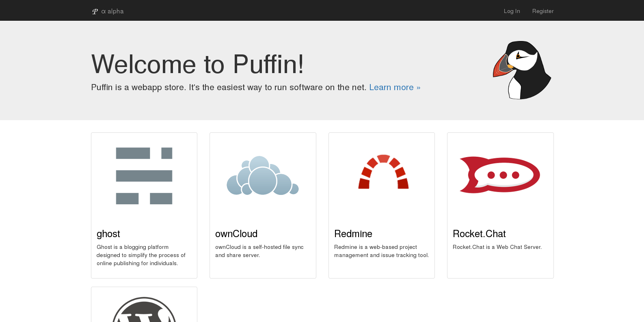The width and height of the screenshot is (644, 322).
Task: Follow the Learn more » link
Action: [x=395, y=87]
